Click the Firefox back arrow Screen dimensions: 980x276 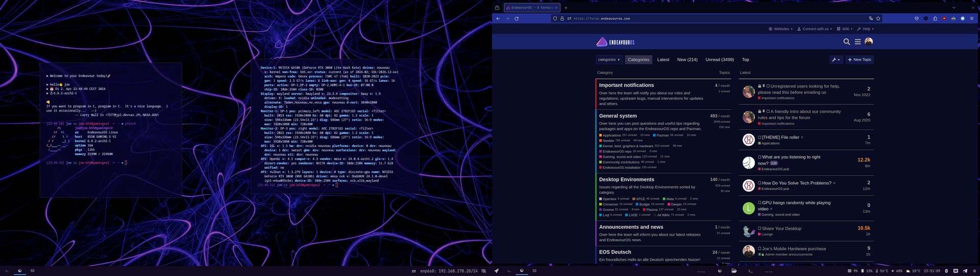[x=498, y=18]
